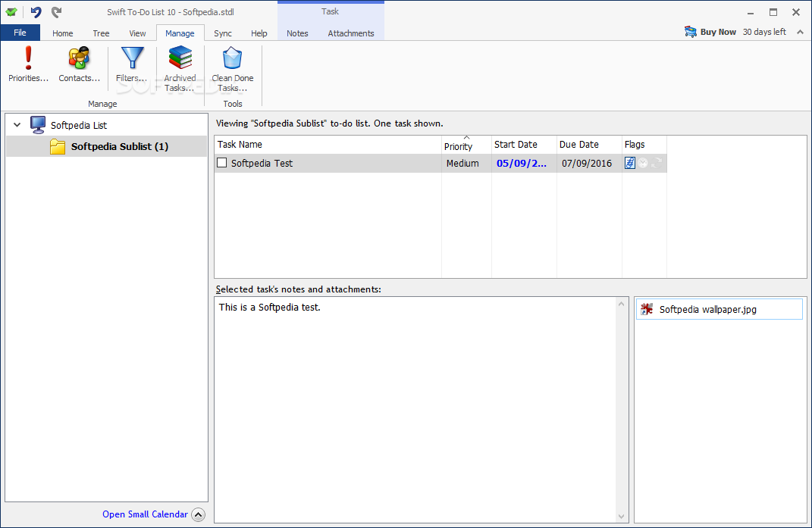Switch to the Home ribbon tab
This screenshot has width=812, height=528.
63,33
